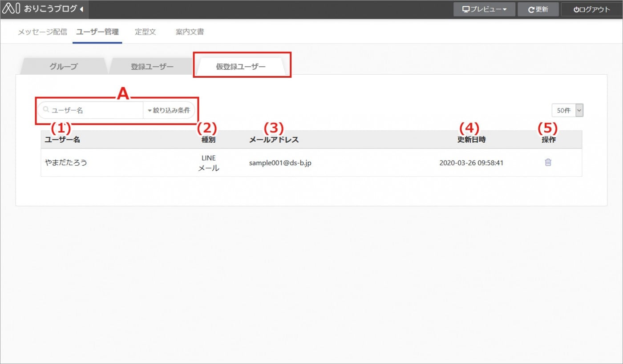623x364 pixels.
Task: Click the ユーザー名 column header
Action: 62,140
